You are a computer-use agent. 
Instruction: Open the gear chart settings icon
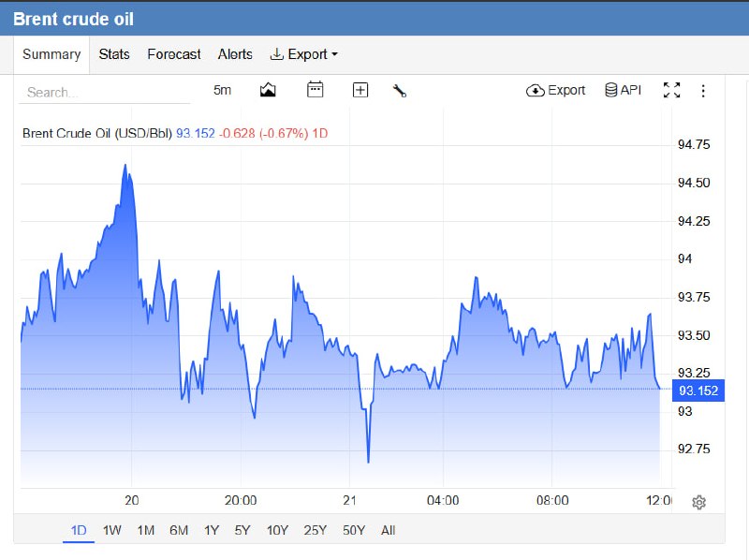point(698,502)
